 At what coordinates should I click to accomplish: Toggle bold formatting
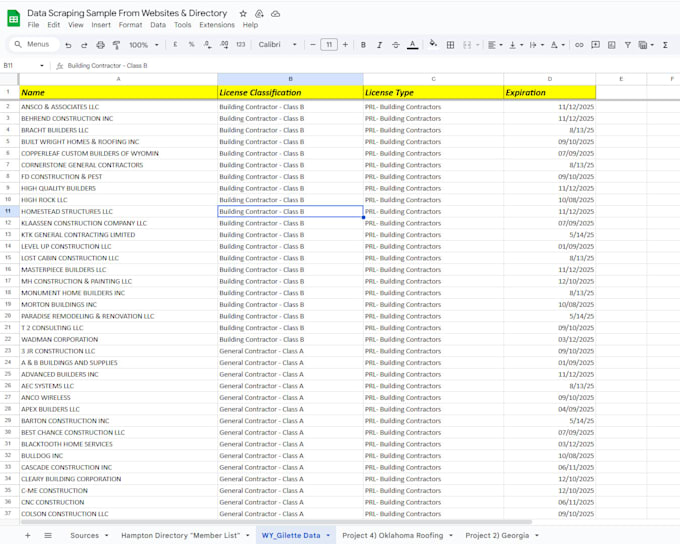click(363, 45)
